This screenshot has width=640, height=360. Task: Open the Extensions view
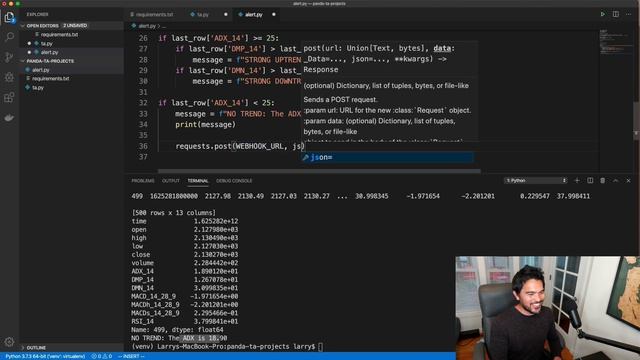[9, 97]
